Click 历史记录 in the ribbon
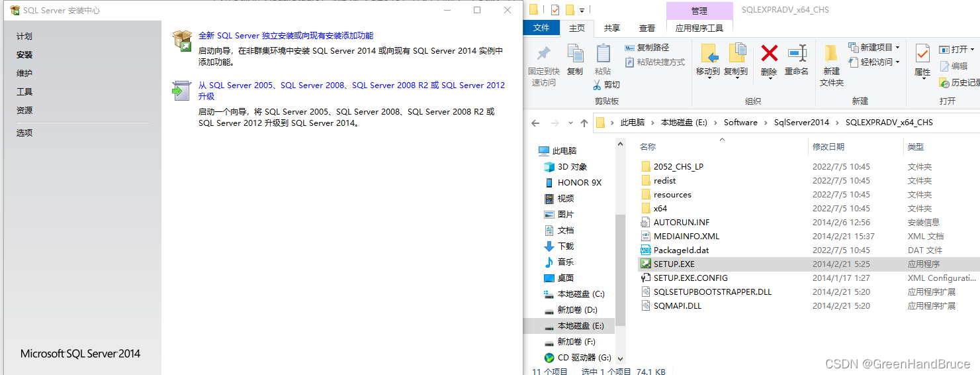 (959, 83)
